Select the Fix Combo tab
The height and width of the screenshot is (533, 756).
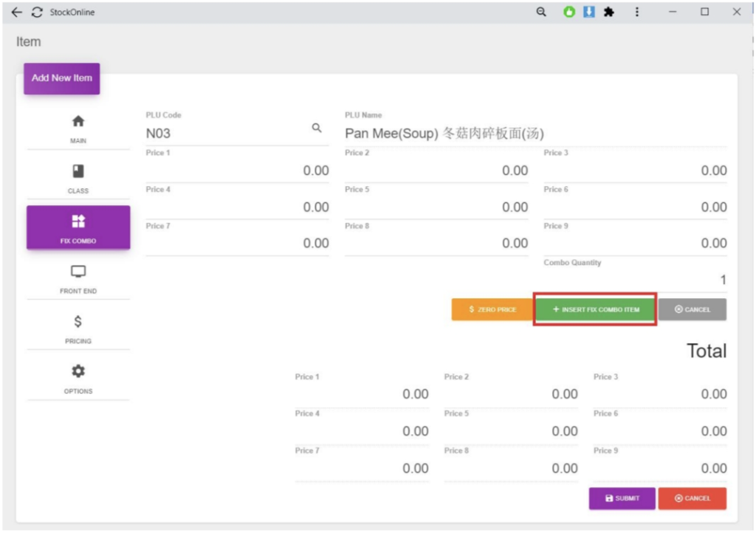click(x=78, y=227)
